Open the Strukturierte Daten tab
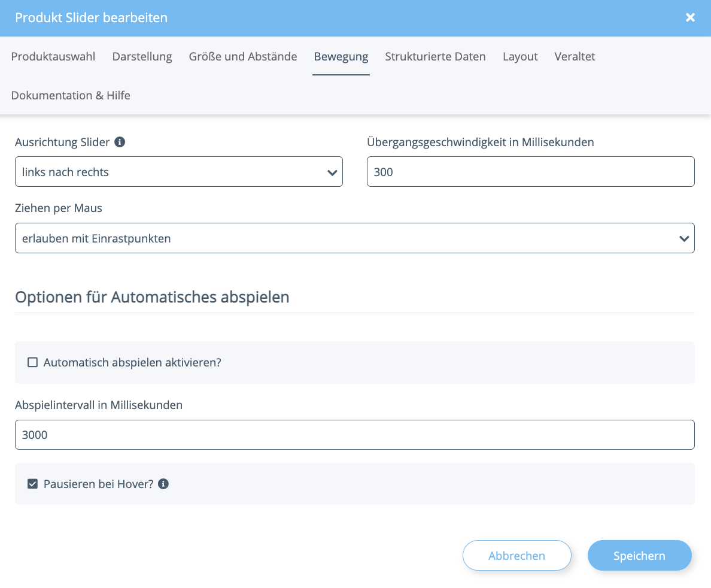The height and width of the screenshot is (588, 711). (435, 56)
